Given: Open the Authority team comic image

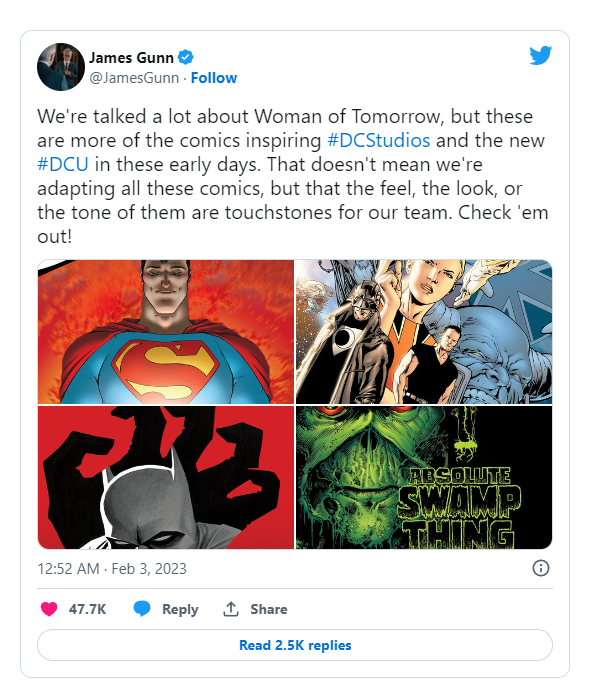Looking at the screenshot, I should pyautogui.click(x=424, y=332).
